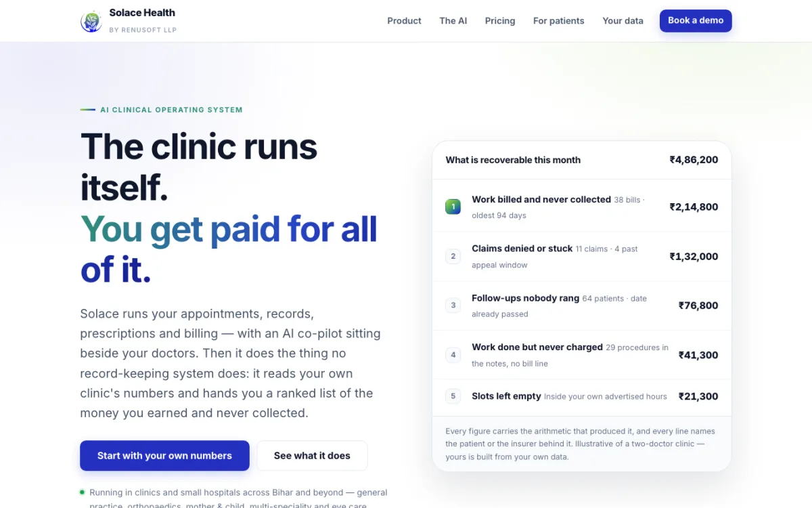Image resolution: width=812 pixels, height=508 pixels.
Task: Go to the Pricing page
Action: tap(500, 21)
